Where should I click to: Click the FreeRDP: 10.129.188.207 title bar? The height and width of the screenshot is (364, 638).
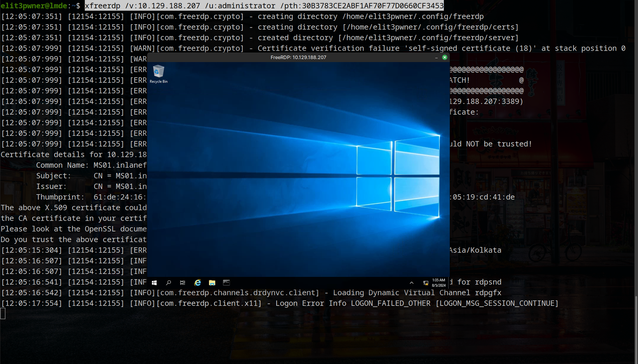[x=298, y=57]
